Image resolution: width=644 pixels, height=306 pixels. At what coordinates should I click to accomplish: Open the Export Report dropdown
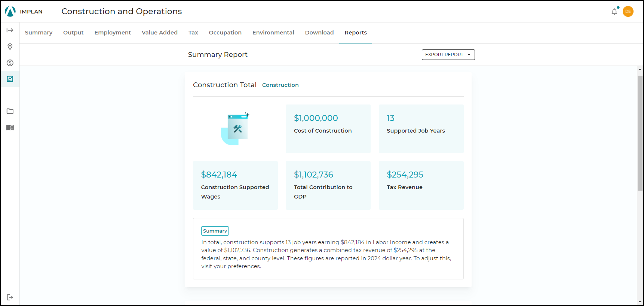(448, 55)
